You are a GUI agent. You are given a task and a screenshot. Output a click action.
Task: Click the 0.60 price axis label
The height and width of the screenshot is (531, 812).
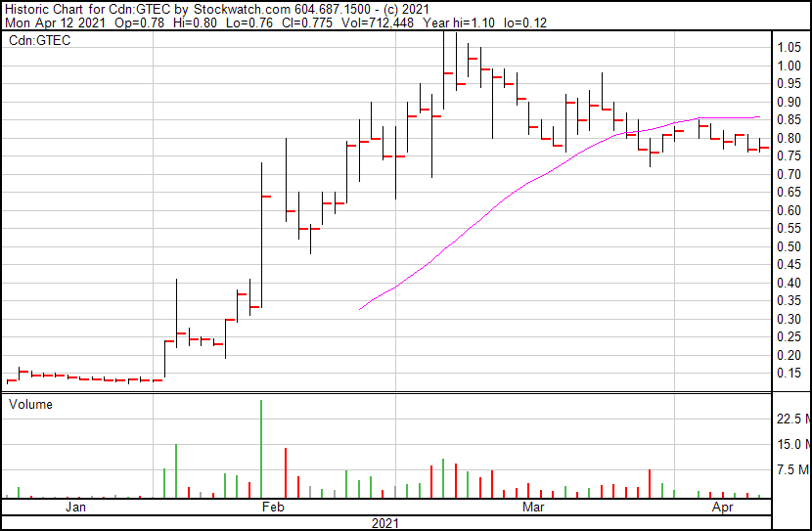tap(789, 210)
